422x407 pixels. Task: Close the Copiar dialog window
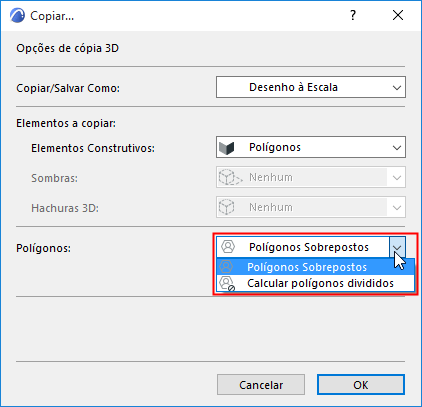(398, 15)
